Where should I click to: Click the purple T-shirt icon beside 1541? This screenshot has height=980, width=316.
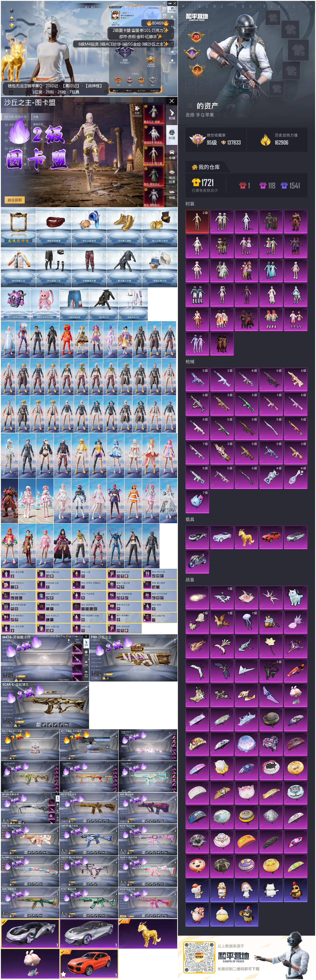[x=284, y=185]
